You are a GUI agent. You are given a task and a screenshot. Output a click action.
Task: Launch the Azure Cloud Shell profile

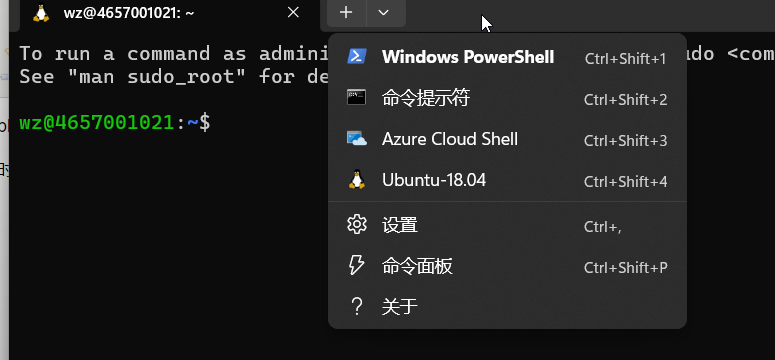pos(507,139)
